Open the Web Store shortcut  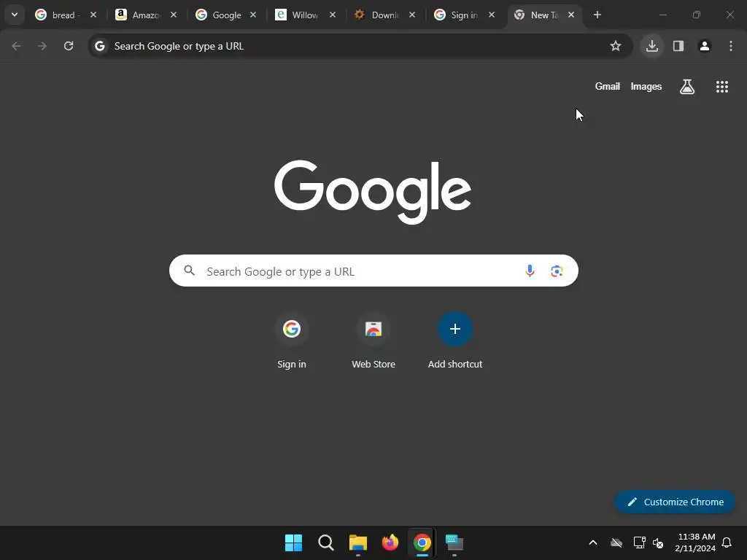(373, 341)
